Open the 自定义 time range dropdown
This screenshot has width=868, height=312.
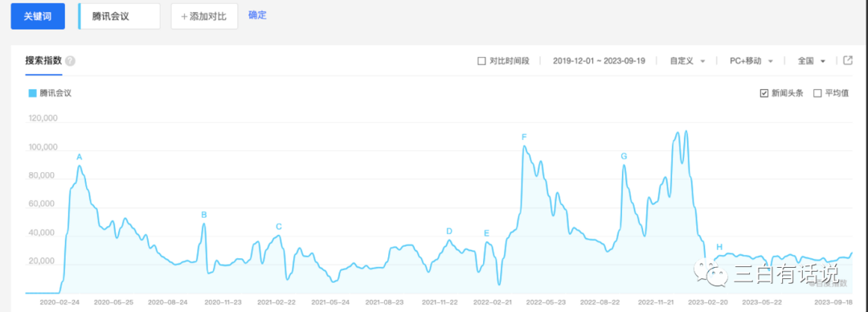click(687, 61)
